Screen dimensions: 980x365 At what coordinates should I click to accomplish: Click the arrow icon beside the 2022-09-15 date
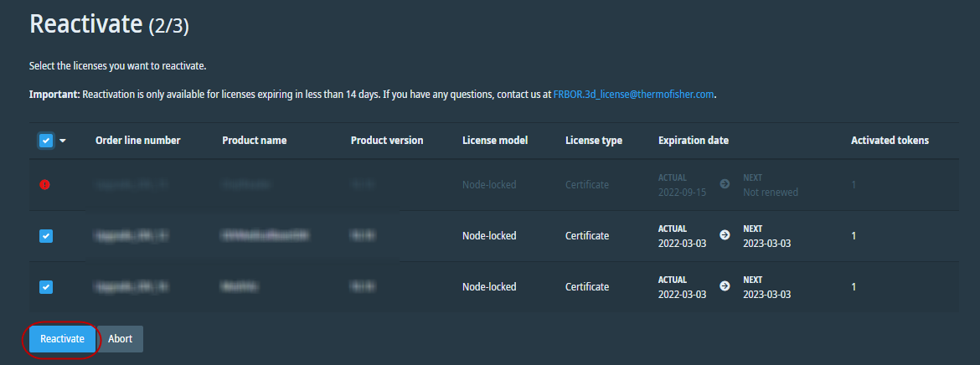coord(725,183)
